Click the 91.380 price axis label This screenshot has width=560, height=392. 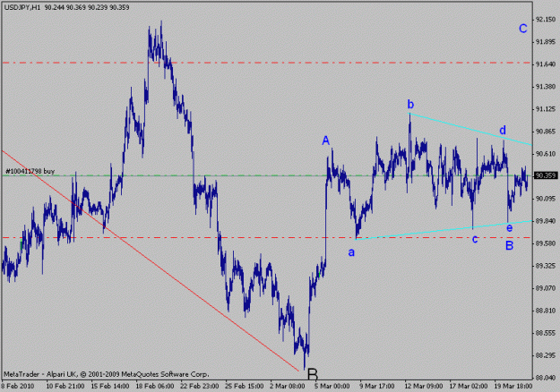click(x=546, y=87)
